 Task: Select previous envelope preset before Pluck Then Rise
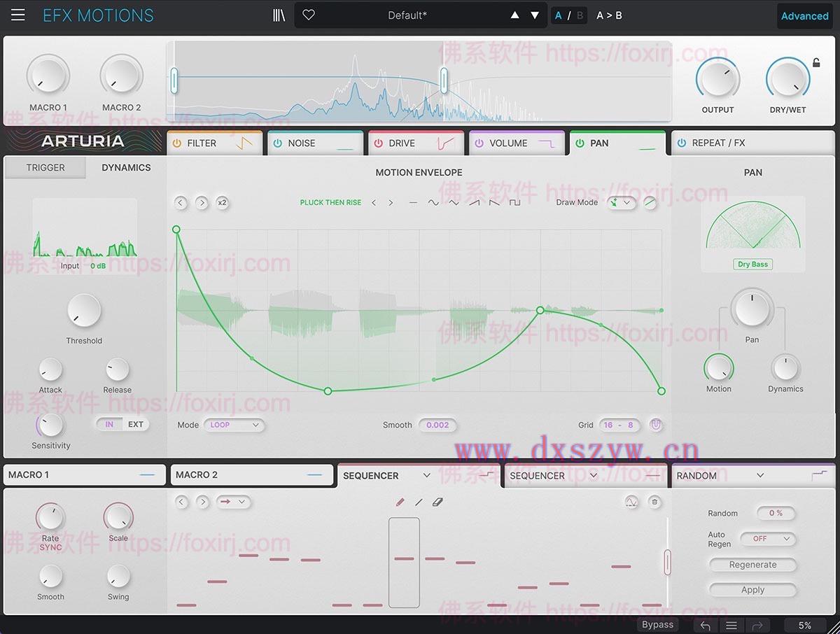point(374,203)
